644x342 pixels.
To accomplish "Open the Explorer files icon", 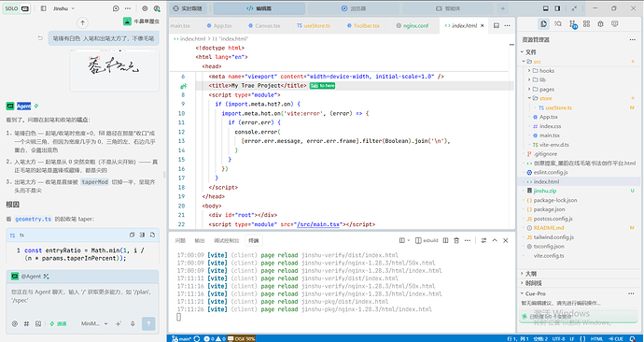I will pyautogui.click(x=544, y=24).
